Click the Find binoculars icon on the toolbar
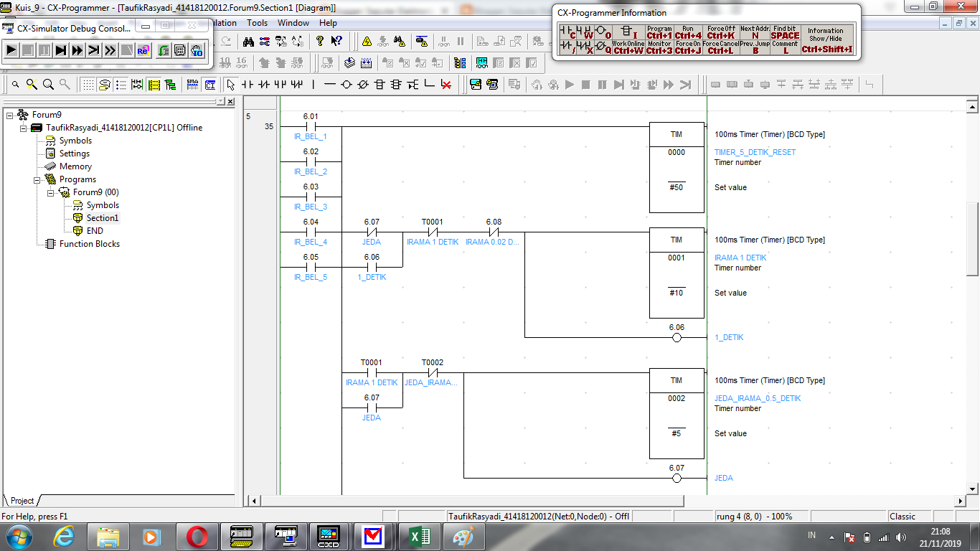980x551 pixels. pyautogui.click(x=249, y=40)
